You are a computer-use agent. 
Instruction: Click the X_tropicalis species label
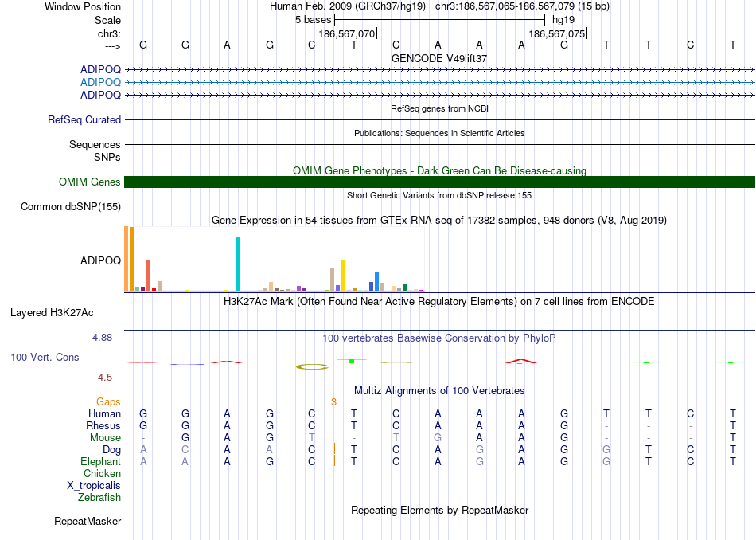pos(94,486)
